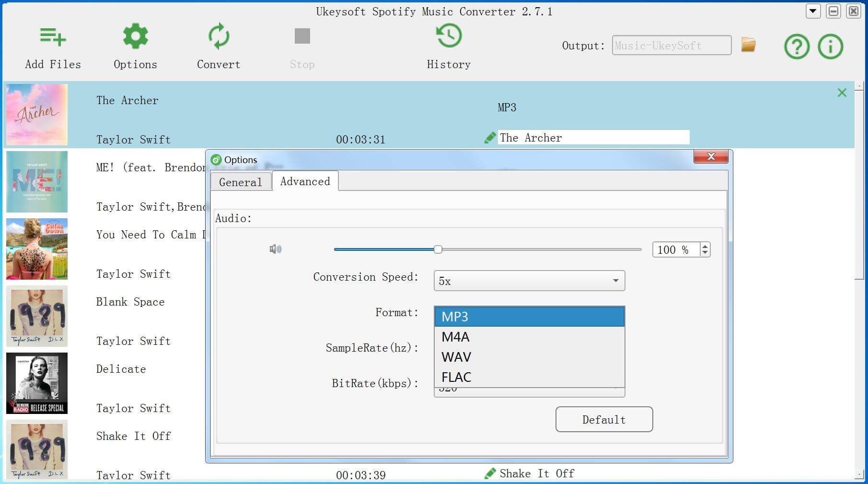Edit Shake It Off name pencil icon
This screenshot has width=868, height=484.
(490, 474)
